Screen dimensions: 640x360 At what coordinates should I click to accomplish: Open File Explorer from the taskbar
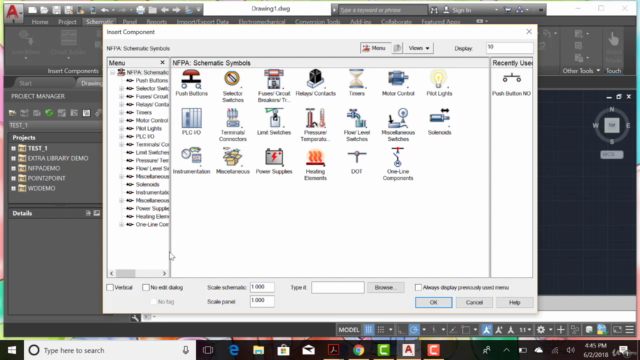pos(258,350)
